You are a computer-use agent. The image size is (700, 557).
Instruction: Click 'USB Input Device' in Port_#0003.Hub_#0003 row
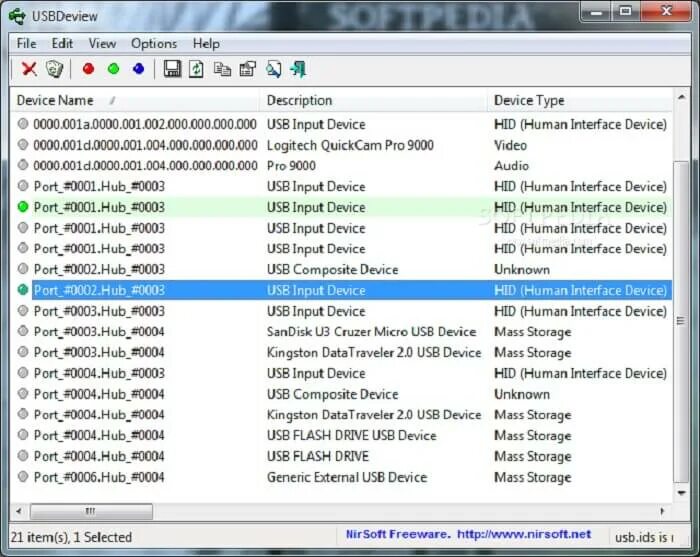click(316, 311)
